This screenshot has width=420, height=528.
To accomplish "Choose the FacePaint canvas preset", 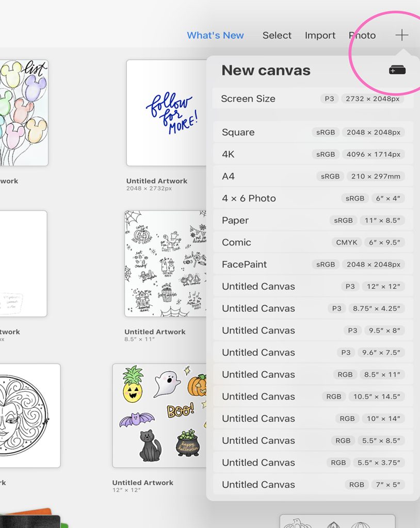I will tap(313, 265).
